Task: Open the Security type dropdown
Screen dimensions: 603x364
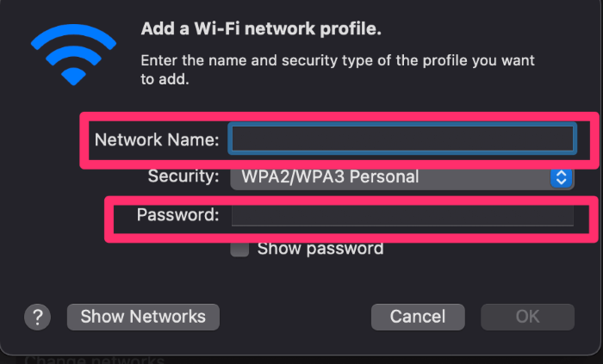Action: coord(402,177)
